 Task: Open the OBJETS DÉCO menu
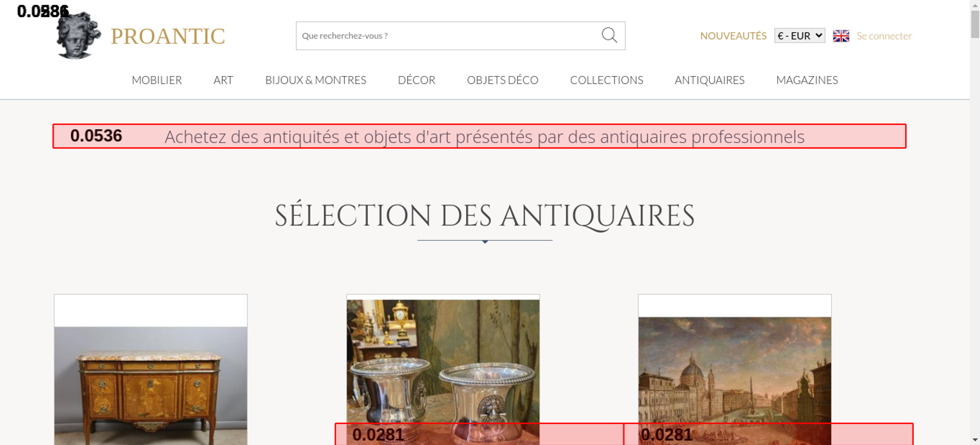502,80
